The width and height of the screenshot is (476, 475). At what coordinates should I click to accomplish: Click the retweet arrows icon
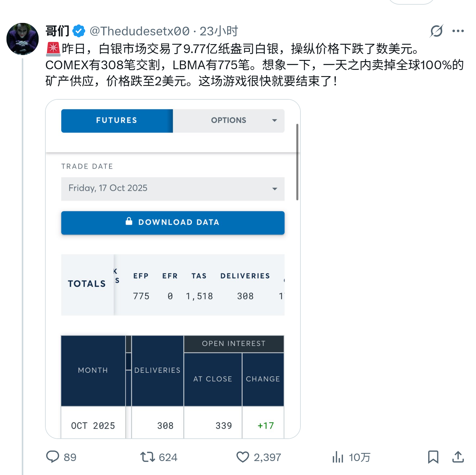(147, 457)
